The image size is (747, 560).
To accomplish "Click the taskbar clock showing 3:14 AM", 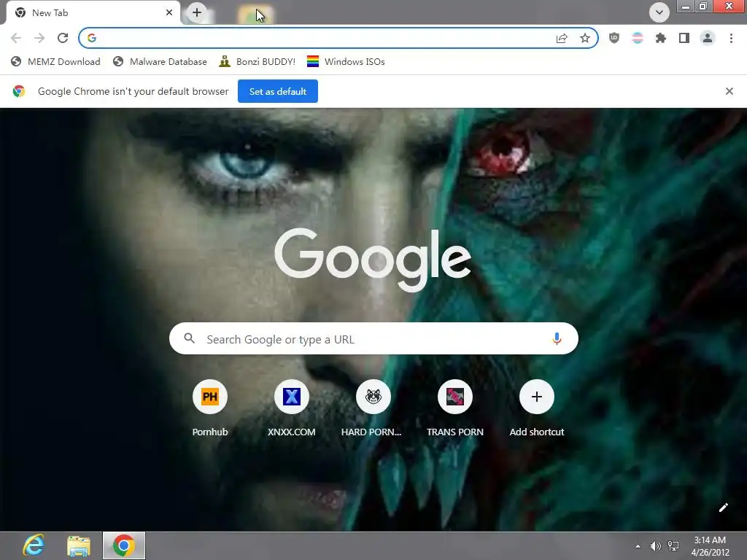I will pos(710,546).
